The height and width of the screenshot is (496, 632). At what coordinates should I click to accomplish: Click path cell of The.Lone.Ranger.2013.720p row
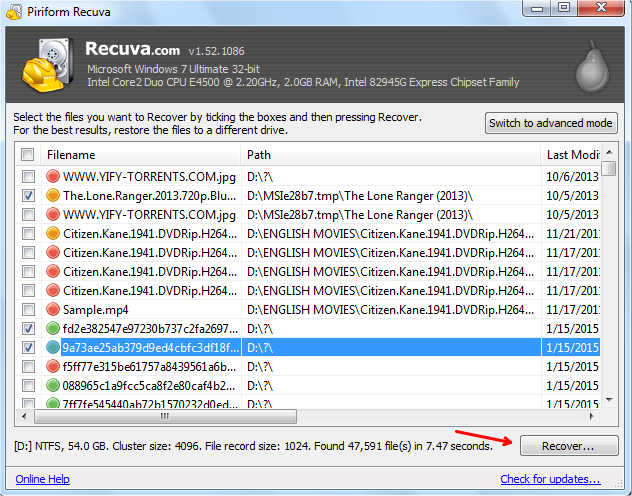click(x=391, y=196)
